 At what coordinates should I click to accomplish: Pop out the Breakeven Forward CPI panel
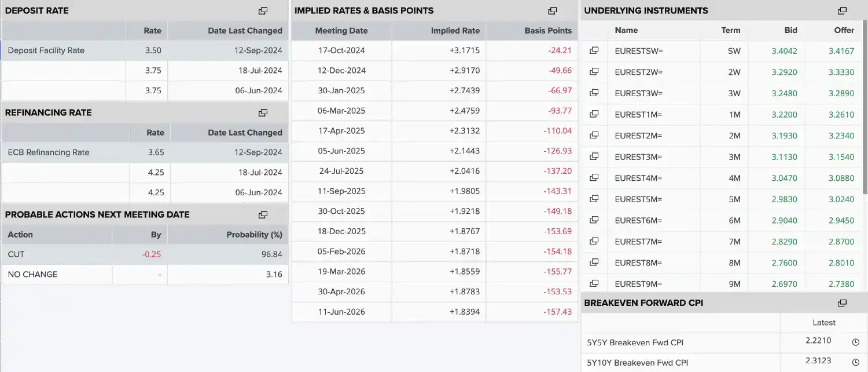pos(842,303)
